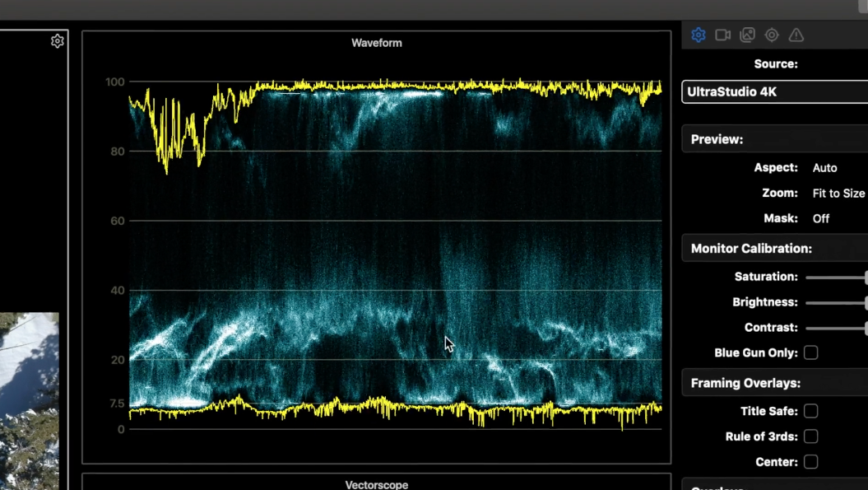
Task: Switch to the video camera inspector tab
Action: [723, 35]
